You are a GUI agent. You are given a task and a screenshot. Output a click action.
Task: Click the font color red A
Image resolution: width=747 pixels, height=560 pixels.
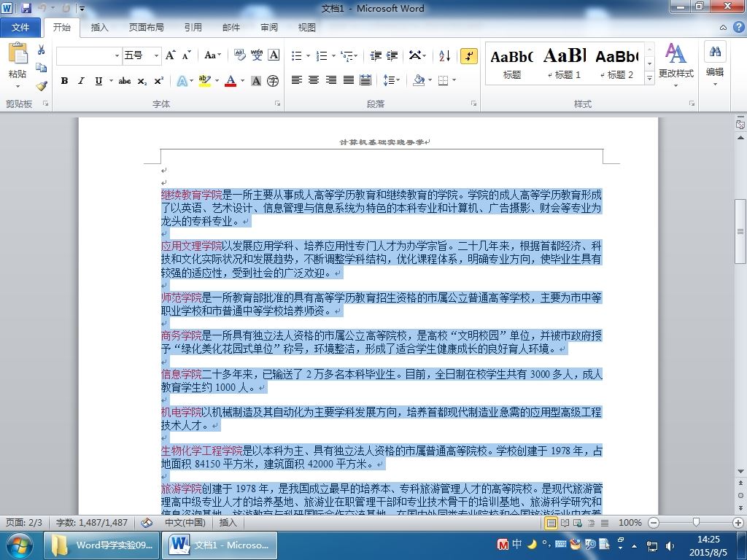(231, 80)
